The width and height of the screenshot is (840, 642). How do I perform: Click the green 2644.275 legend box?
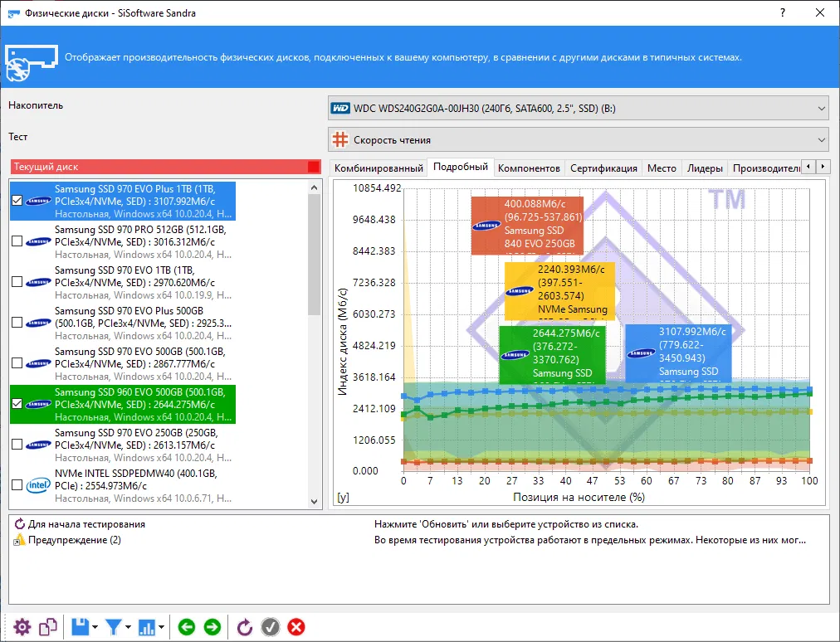[552, 353]
